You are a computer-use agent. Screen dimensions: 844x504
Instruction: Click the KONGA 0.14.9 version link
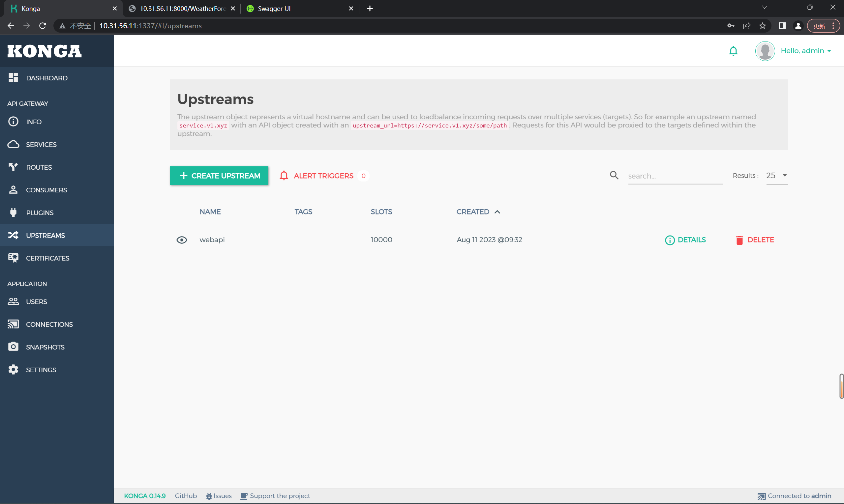(144, 496)
